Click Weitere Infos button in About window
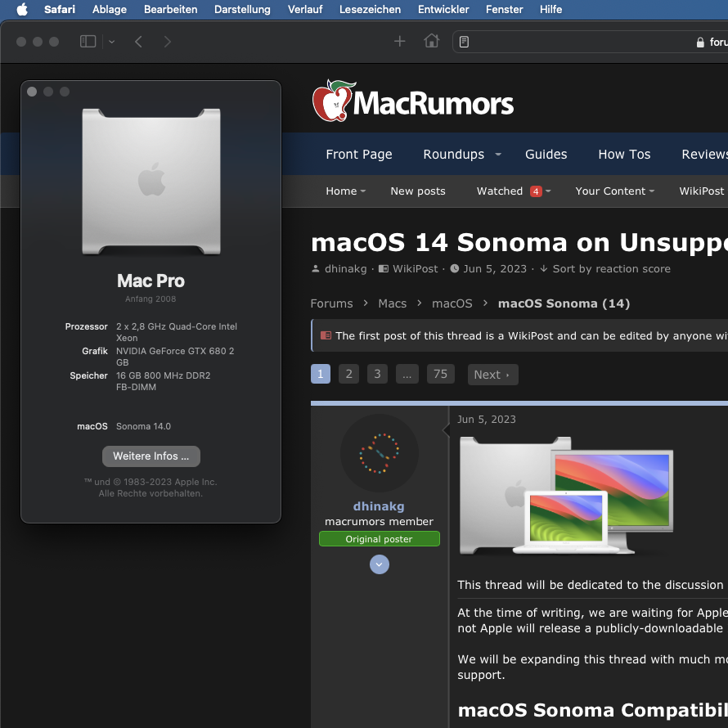Screen dimensions: 728x728 tap(151, 456)
